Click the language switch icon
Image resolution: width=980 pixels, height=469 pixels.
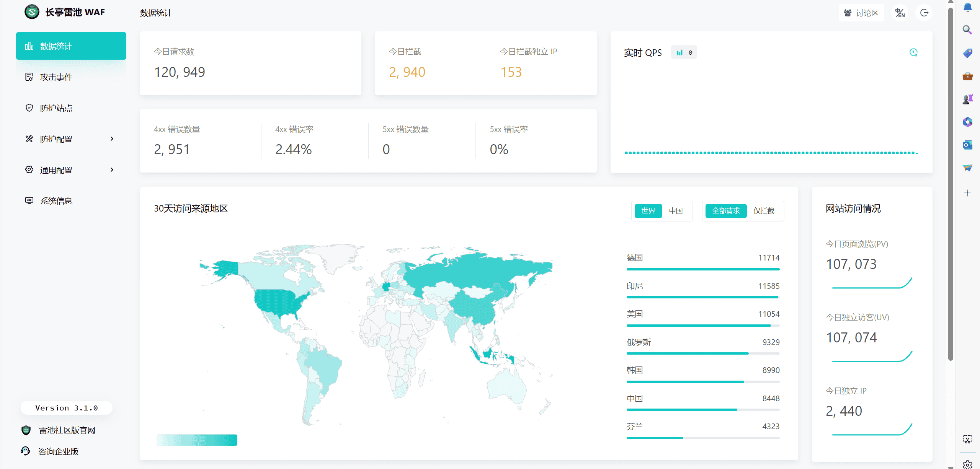click(x=900, y=13)
